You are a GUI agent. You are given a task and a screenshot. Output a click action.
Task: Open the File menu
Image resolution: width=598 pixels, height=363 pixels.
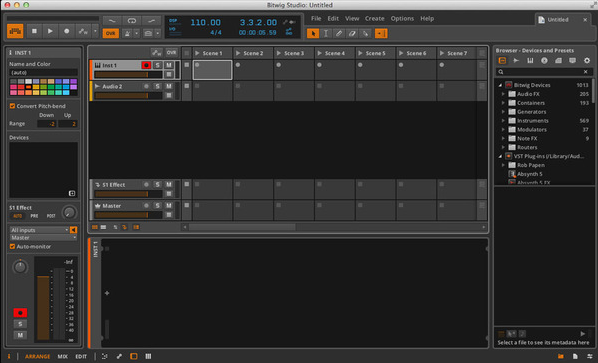pos(316,18)
